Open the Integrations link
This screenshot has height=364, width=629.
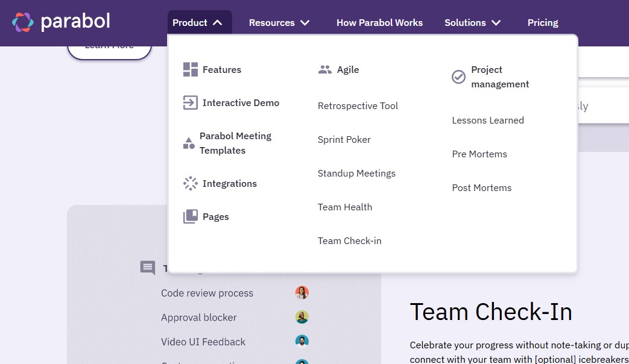(x=229, y=183)
